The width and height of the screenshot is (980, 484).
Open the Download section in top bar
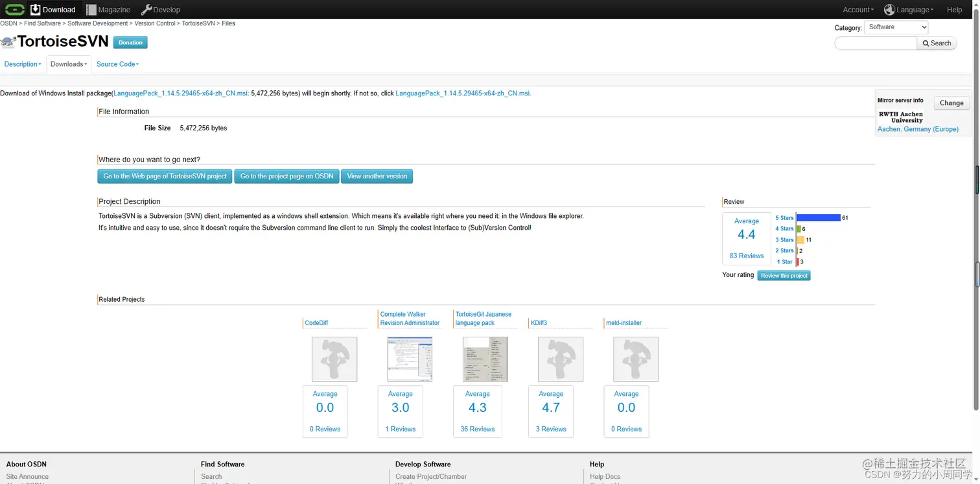click(x=53, y=10)
